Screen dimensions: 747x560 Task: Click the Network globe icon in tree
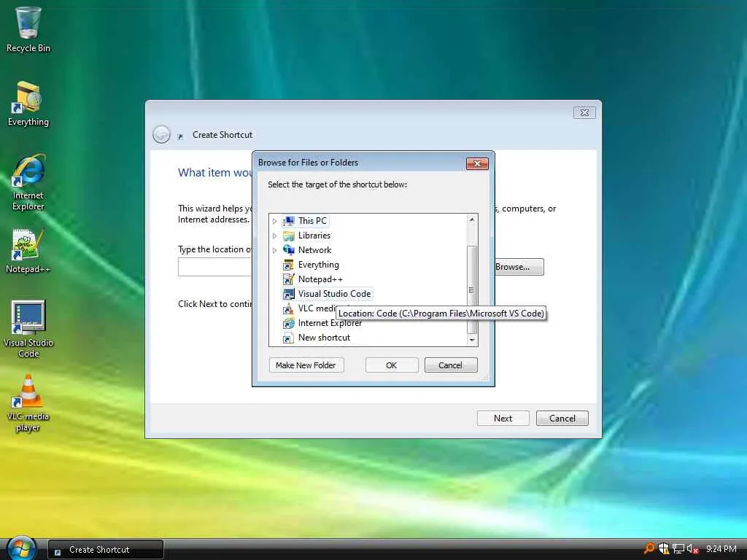coord(288,250)
